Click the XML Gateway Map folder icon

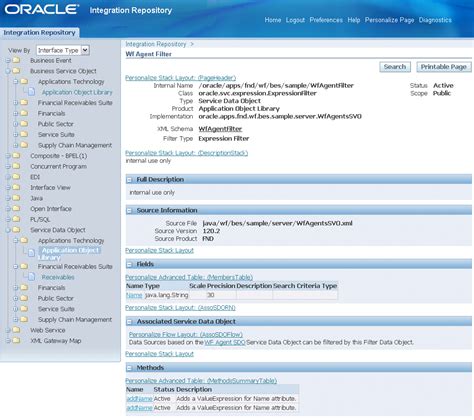tap(16, 340)
